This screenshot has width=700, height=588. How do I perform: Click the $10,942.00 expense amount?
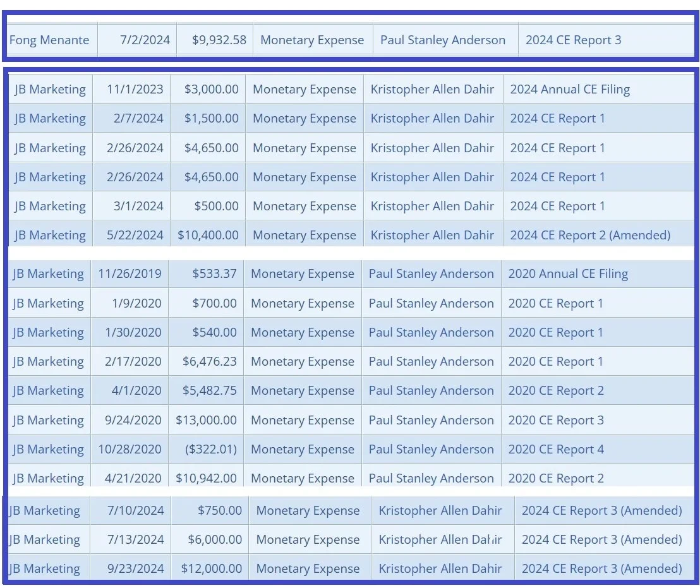206,478
